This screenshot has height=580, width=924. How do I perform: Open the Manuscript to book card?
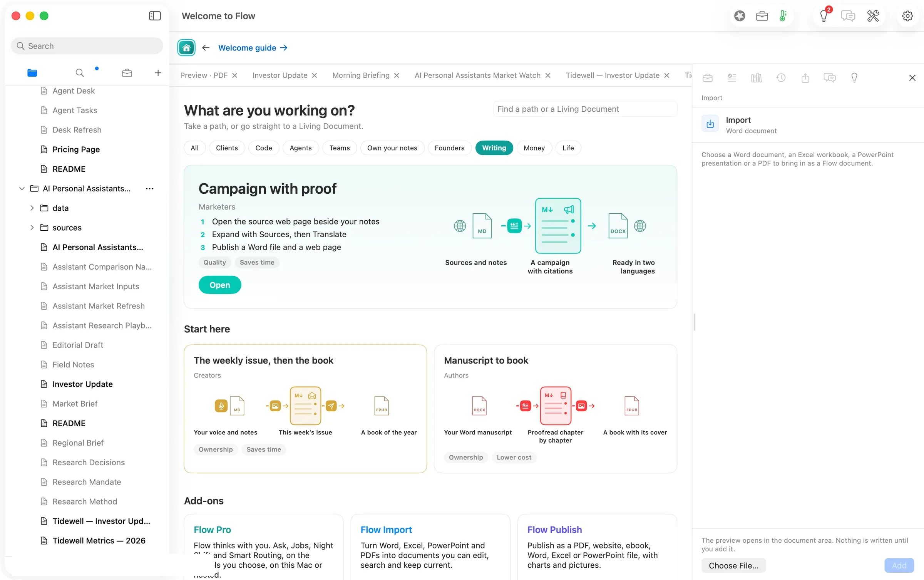(555, 409)
